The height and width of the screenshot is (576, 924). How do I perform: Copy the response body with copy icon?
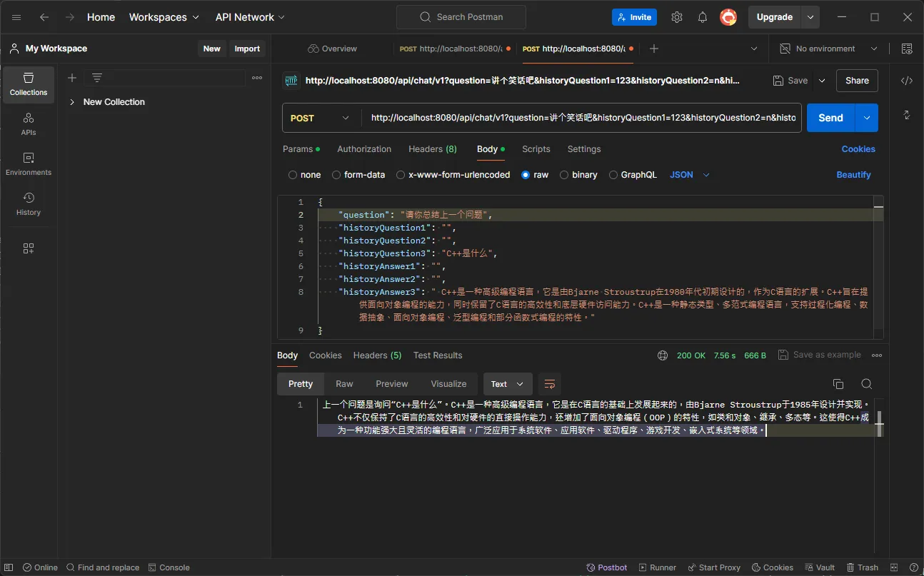point(838,384)
